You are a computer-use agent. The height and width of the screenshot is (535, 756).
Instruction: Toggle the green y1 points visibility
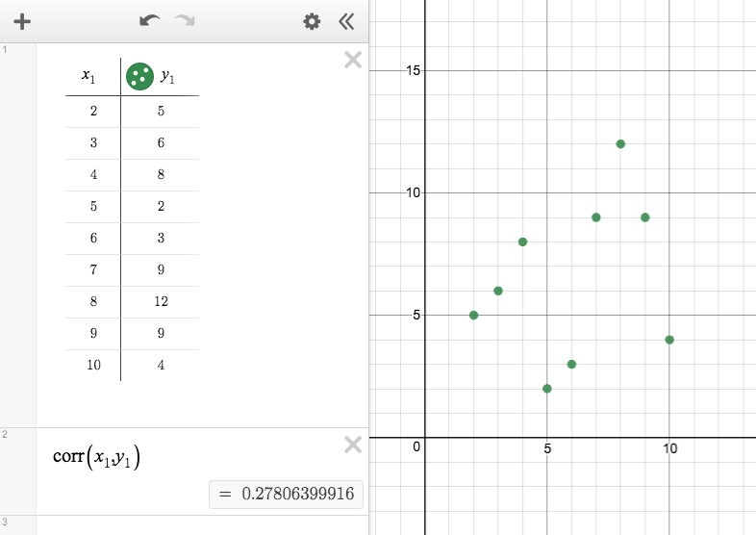[139, 76]
